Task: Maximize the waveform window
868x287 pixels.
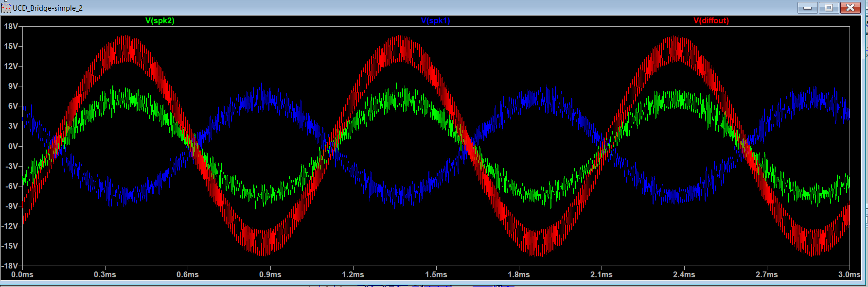Action: tap(829, 7)
